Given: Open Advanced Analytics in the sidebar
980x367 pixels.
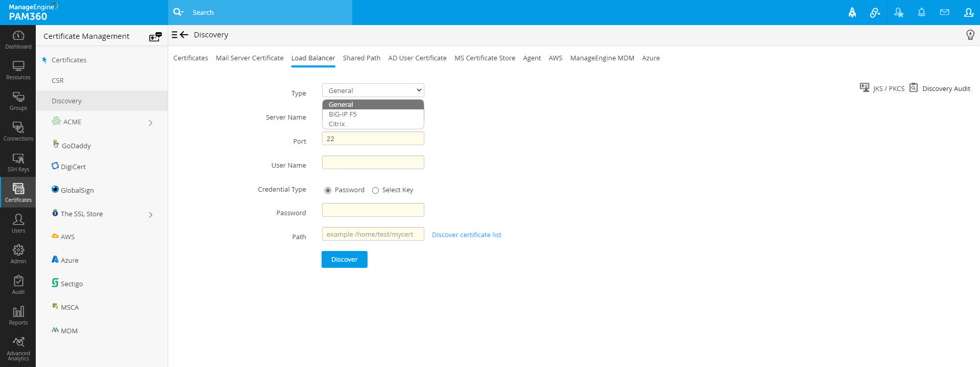Looking at the screenshot, I should (x=18, y=349).
